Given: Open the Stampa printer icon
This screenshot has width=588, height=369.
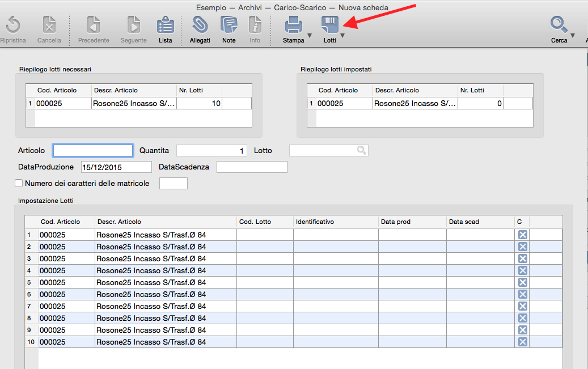Looking at the screenshot, I should click(x=293, y=25).
